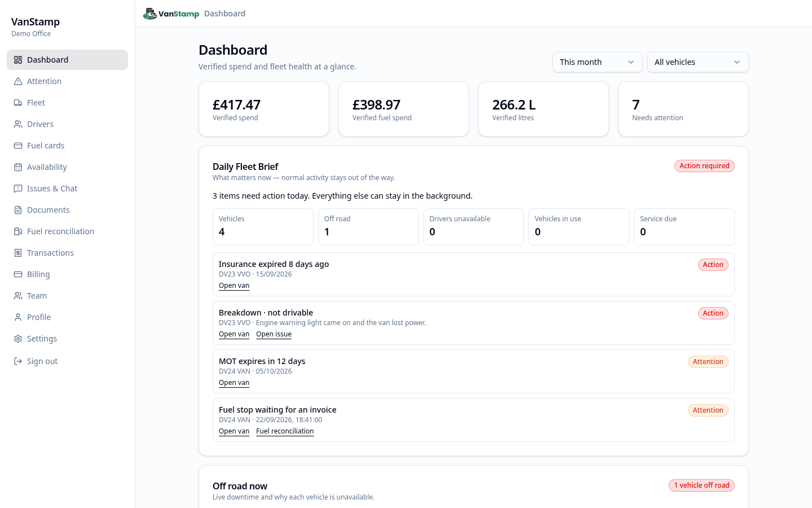Click the Fuel reconciliation pump icon
Viewport: 812px width, 508px height.
(x=18, y=231)
